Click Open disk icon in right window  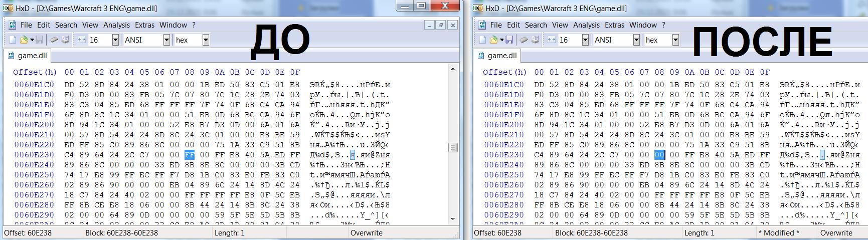[535, 40]
